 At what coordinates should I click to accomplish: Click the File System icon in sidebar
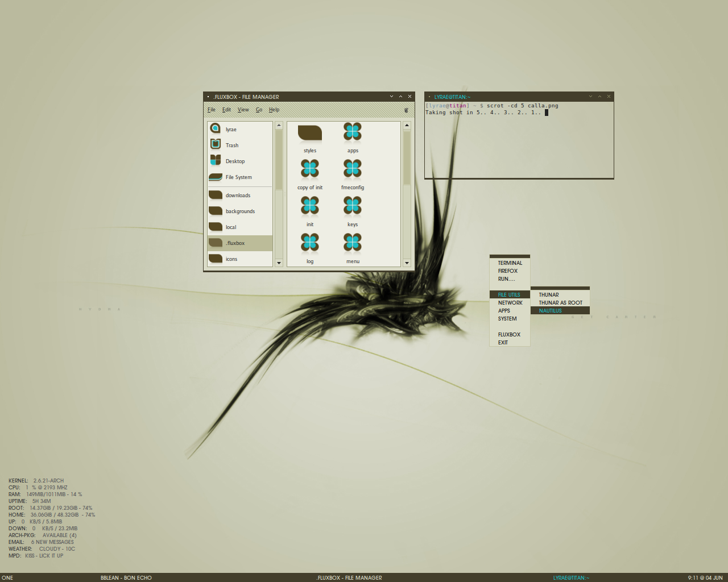click(x=216, y=177)
